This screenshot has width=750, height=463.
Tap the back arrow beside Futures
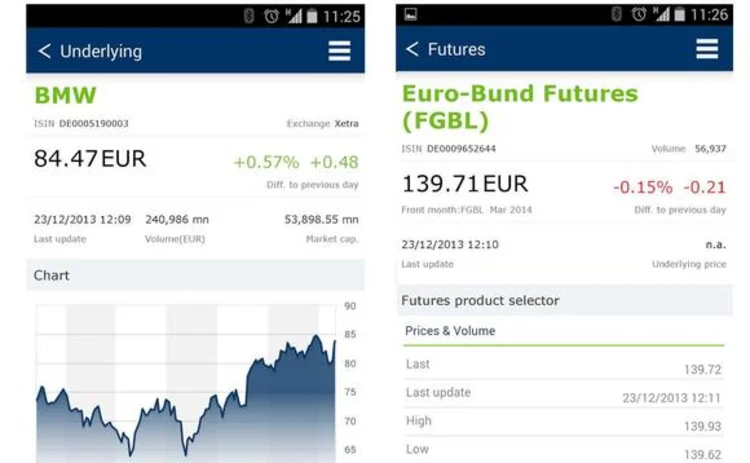[412, 49]
